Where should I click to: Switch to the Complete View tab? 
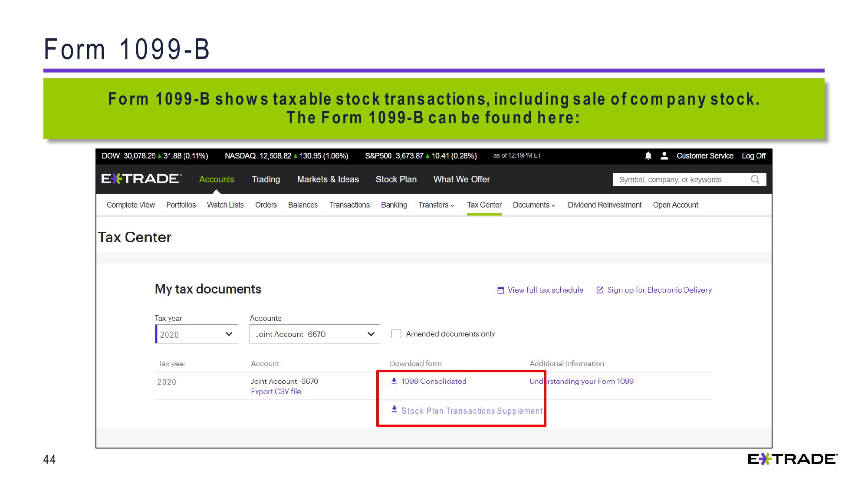pos(131,205)
